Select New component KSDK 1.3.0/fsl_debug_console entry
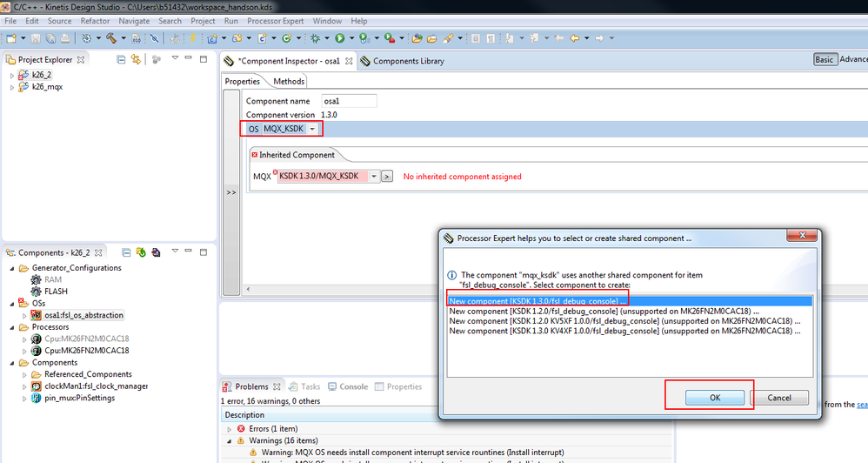The width and height of the screenshot is (868, 463). coord(630,301)
